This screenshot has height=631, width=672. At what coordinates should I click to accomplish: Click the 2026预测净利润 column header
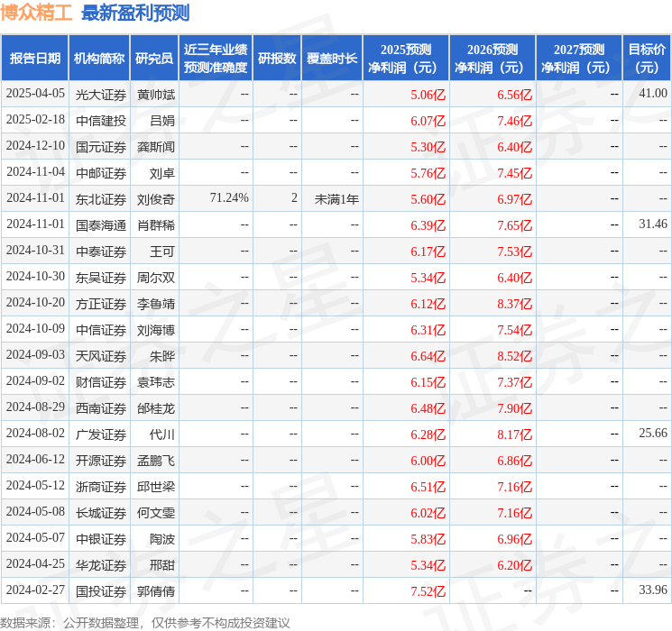click(492, 59)
